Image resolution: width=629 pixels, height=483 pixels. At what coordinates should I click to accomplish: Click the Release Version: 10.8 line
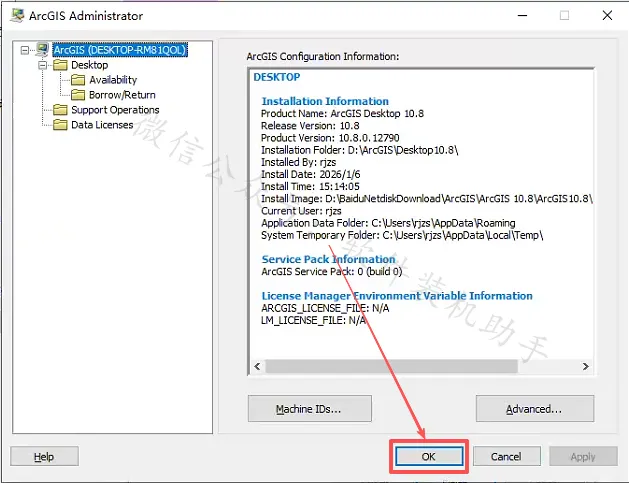click(310, 126)
